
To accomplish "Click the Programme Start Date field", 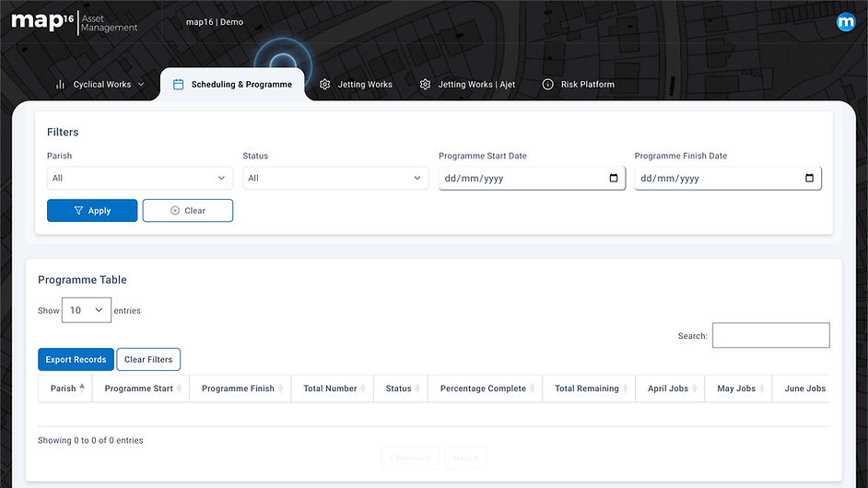I will [x=532, y=178].
